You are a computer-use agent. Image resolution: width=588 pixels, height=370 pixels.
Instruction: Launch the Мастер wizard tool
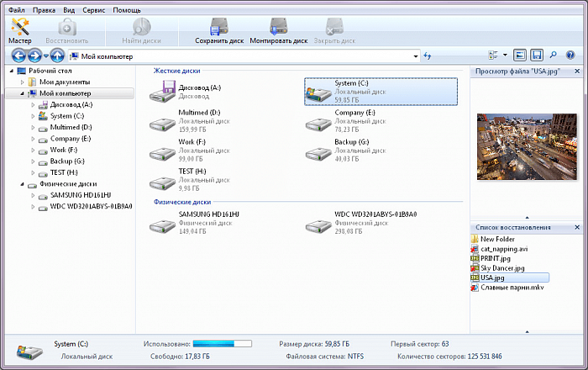click(20, 31)
